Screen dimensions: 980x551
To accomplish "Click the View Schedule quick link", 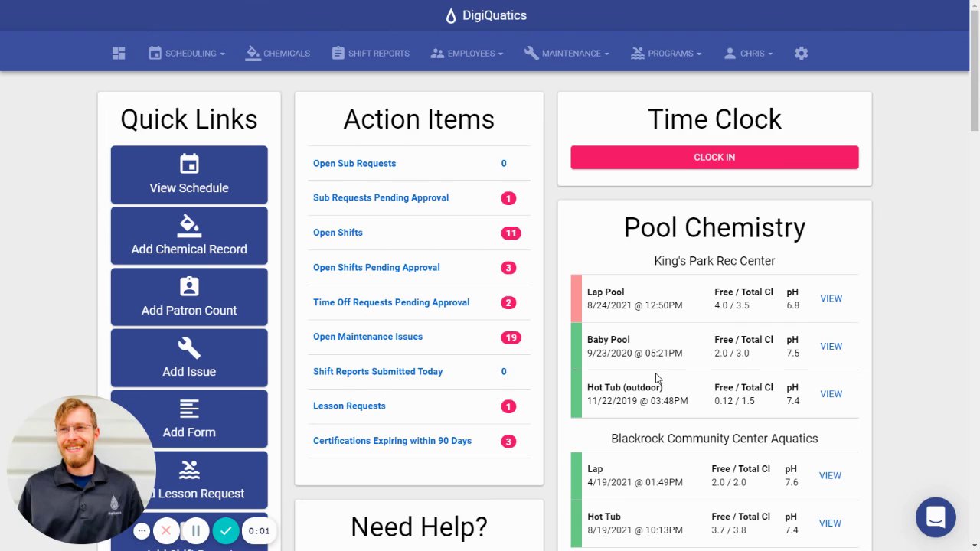I will click(189, 174).
